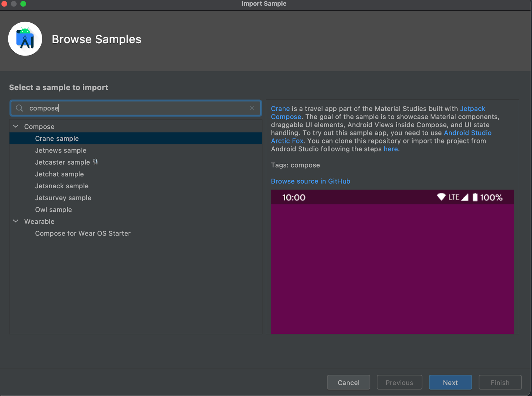Focus the sample search field containing compose
Screen dimensions: 532x396
click(136, 108)
